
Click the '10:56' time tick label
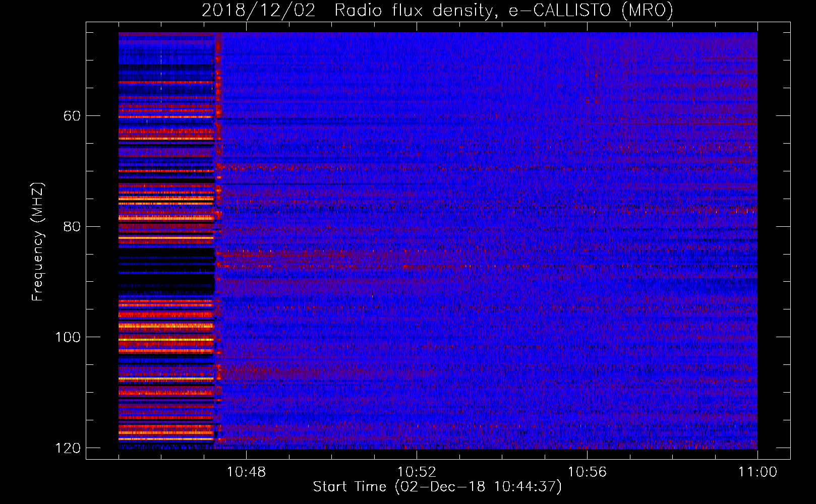[x=587, y=472]
